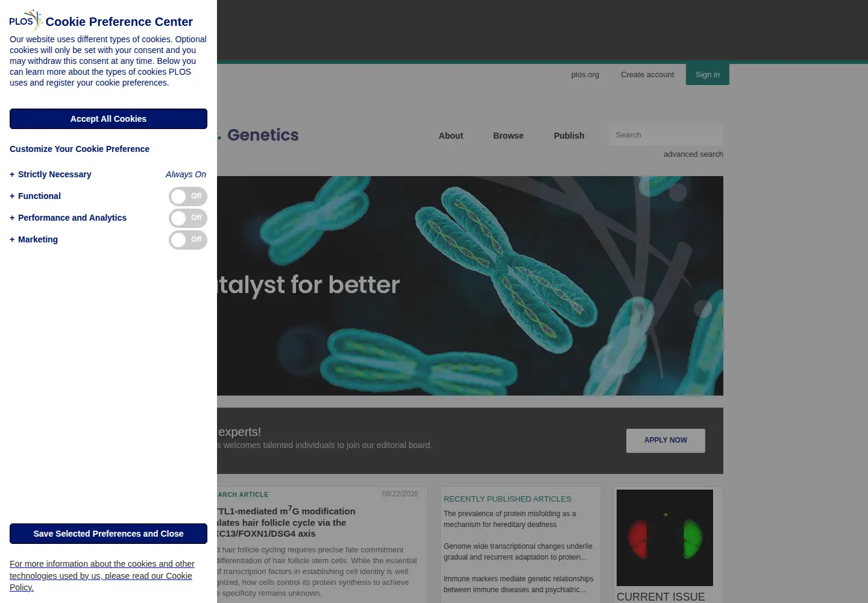Open the Cookie Policy link
Screen dimensions: 868x603
(102, 575)
